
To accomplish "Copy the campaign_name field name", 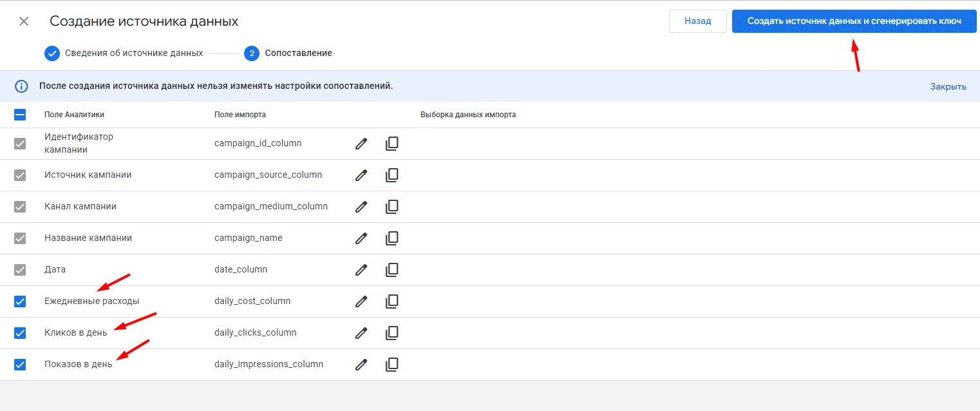I will click(x=391, y=238).
